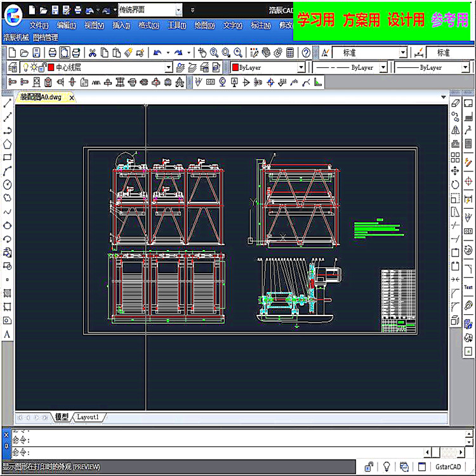Open the 绘图(D) menu
Screen dimensions: 476x476
(x=204, y=25)
